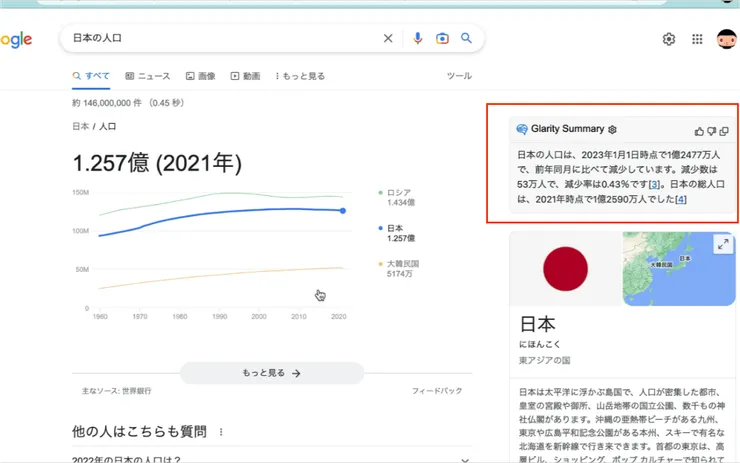Click the 日本 knowledge panel title

[538, 324]
